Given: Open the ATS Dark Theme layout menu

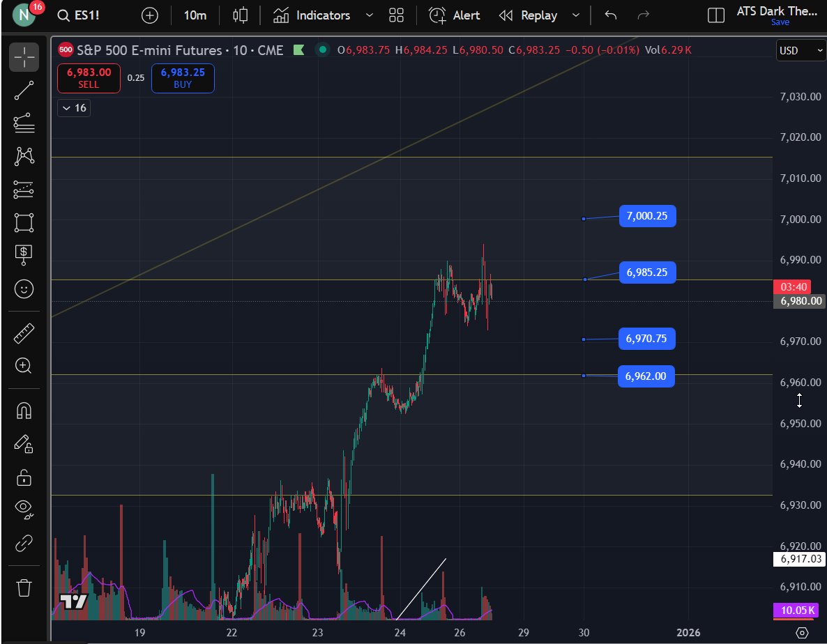Looking at the screenshot, I should [x=777, y=10].
